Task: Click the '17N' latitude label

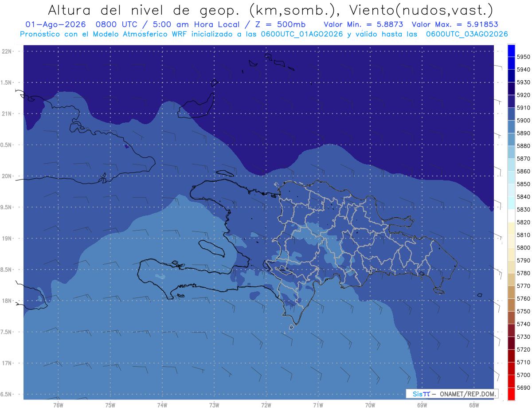Action: point(7,364)
